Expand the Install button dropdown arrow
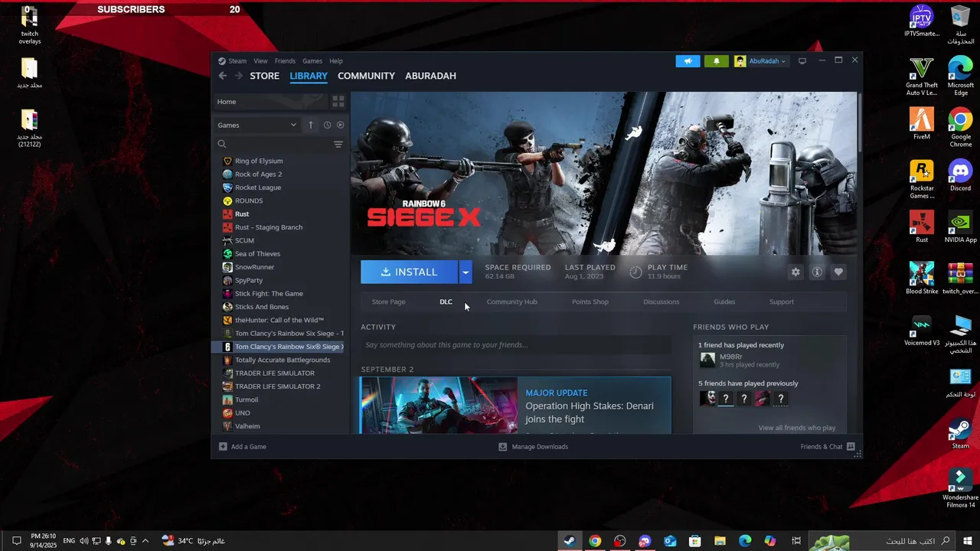Screen dimensions: 980x551 pyautogui.click(x=465, y=272)
